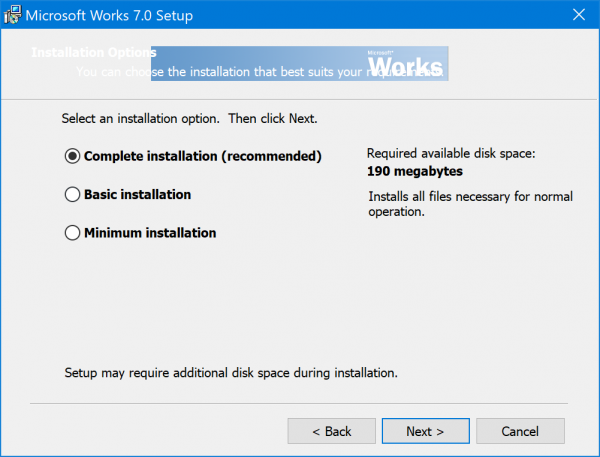Click the Setup installer icon in title bar

pyautogui.click(x=13, y=16)
